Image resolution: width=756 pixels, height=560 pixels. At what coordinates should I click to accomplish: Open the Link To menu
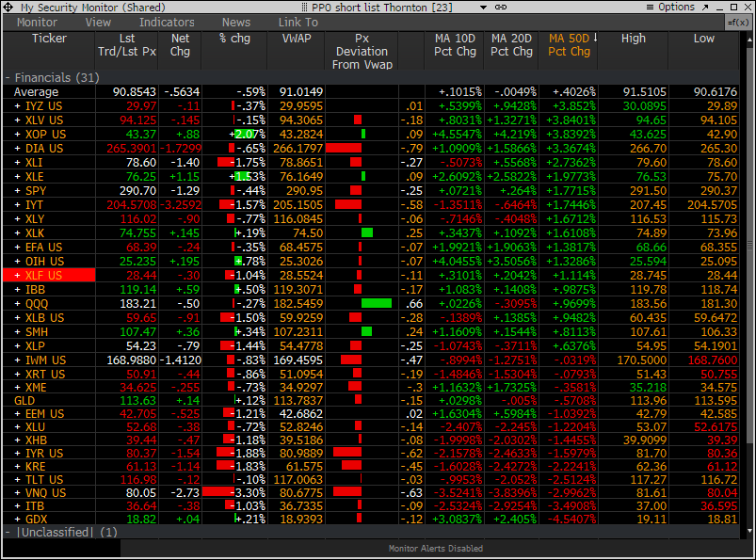coord(298,23)
